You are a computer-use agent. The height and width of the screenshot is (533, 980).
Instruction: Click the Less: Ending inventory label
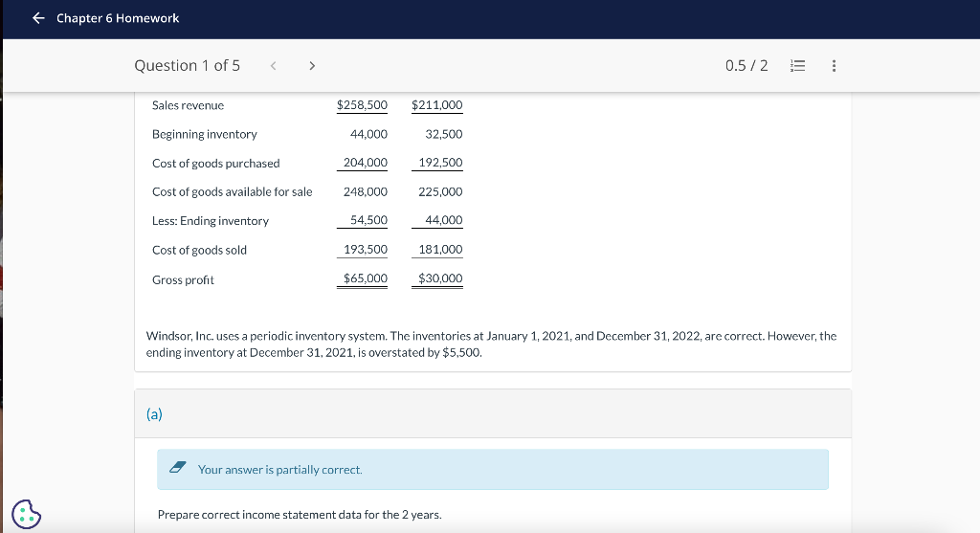coord(210,221)
